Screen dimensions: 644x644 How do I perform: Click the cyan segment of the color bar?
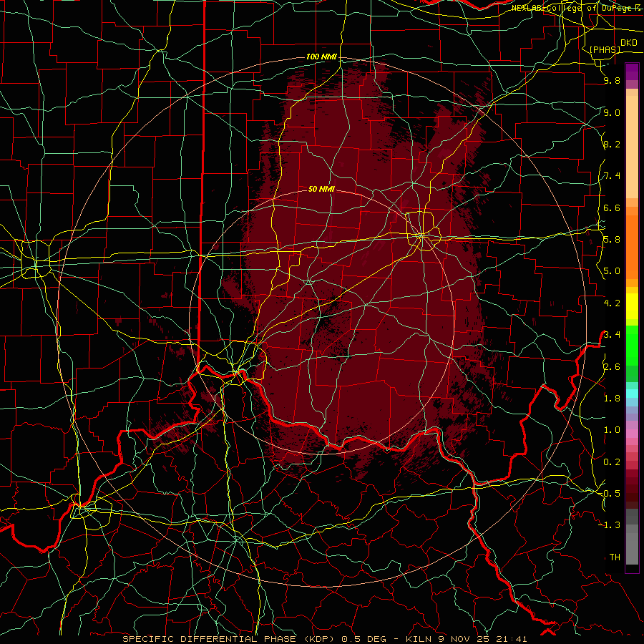[632, 393]
